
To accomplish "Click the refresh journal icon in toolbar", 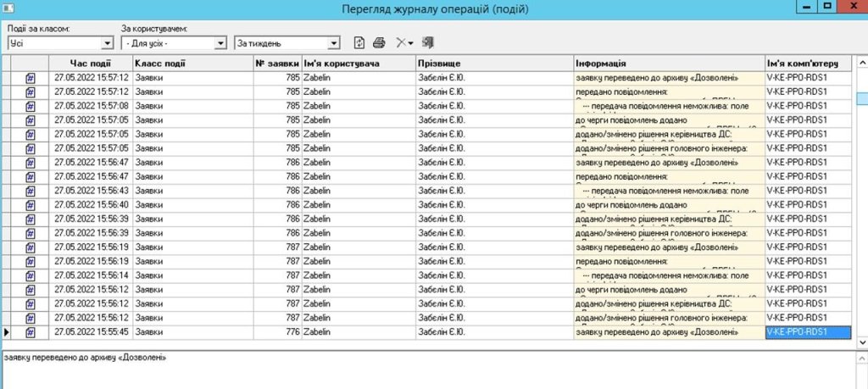I will (x=359, y=42).
